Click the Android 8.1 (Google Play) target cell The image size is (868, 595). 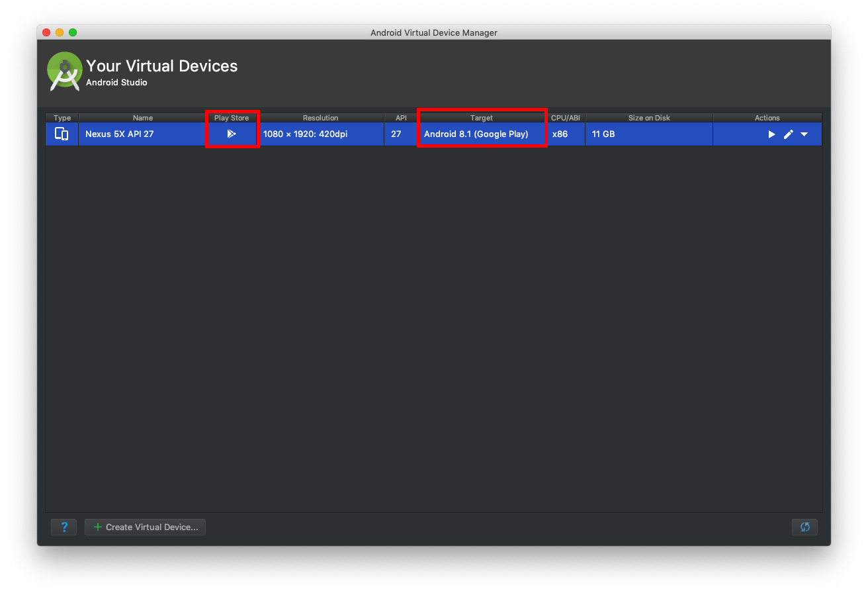coord(476,134)
